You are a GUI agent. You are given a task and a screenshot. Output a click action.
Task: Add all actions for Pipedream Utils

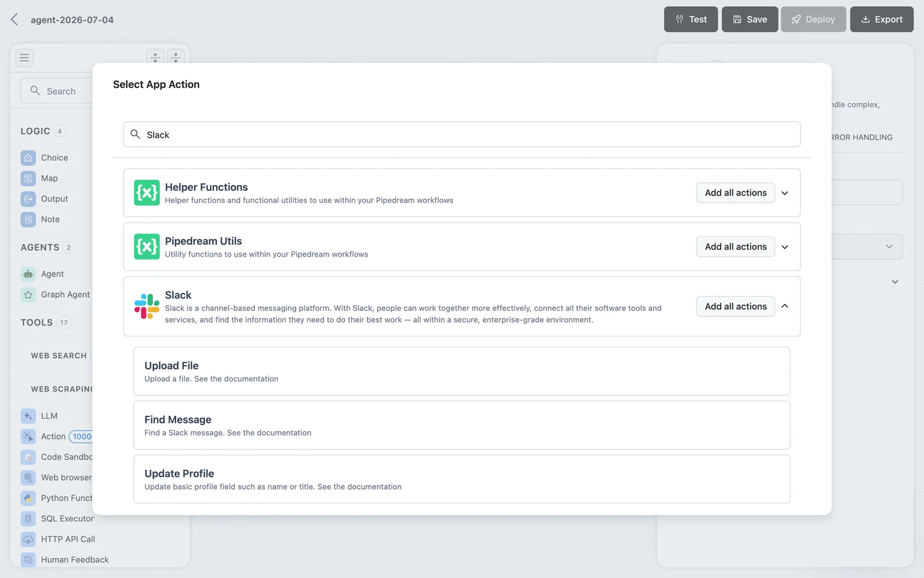pos(736,247)
